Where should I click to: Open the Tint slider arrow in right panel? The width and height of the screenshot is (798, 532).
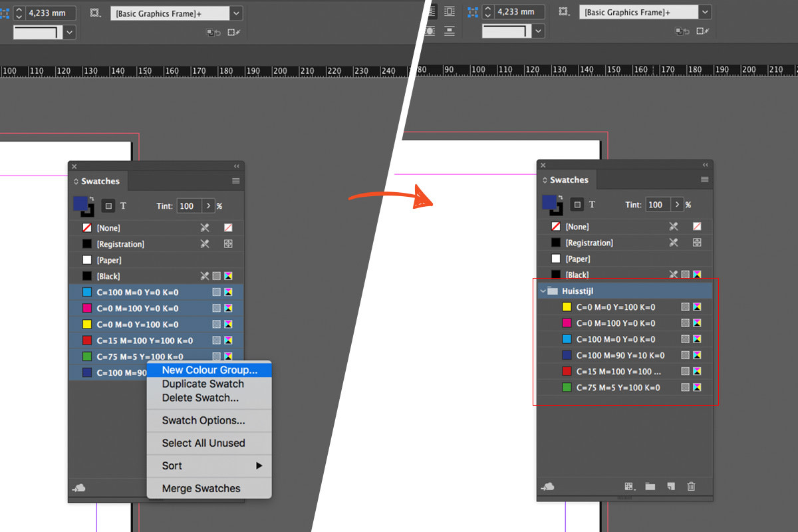click(676, 205)
